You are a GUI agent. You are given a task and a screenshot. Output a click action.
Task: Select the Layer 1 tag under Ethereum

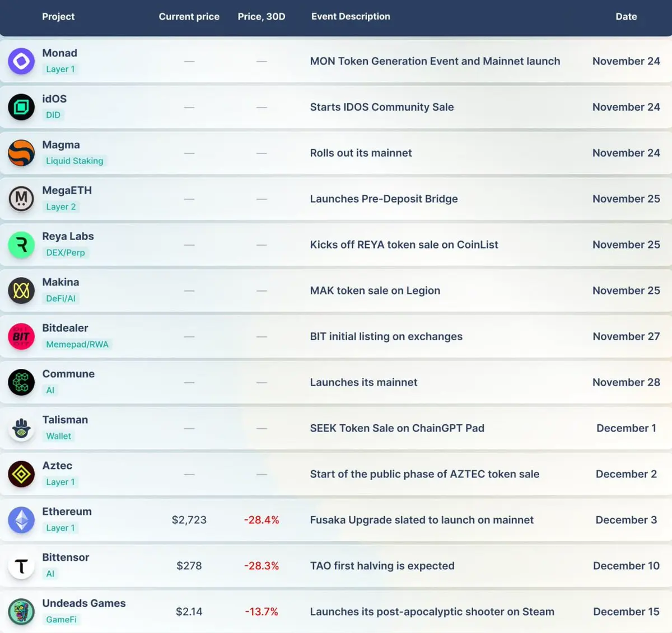tap(60, 528)
